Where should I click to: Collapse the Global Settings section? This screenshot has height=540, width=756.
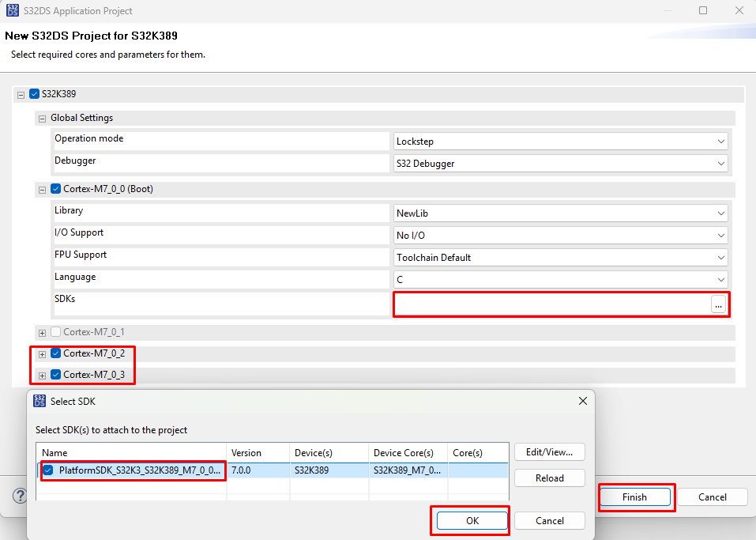tap(43, 119)
